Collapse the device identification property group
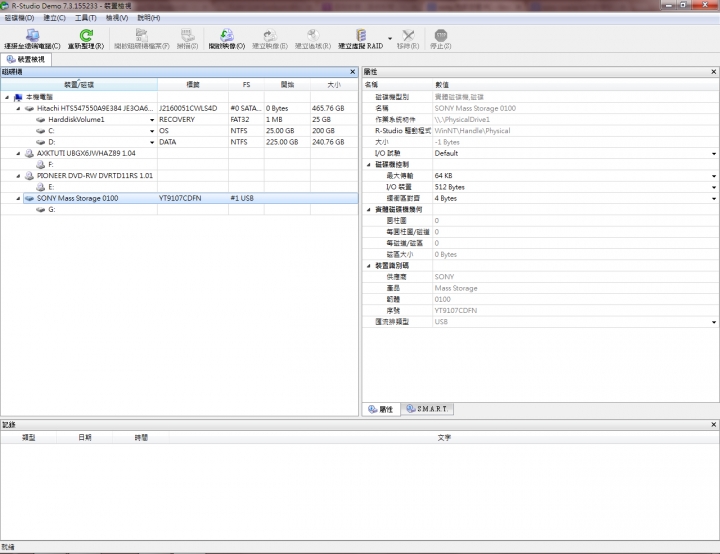The image size is (720, 554). [369, 266]
